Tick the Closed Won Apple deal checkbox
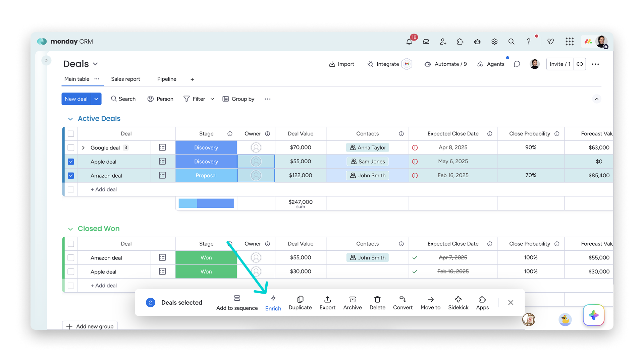The image size is (644, 362). 71,271
